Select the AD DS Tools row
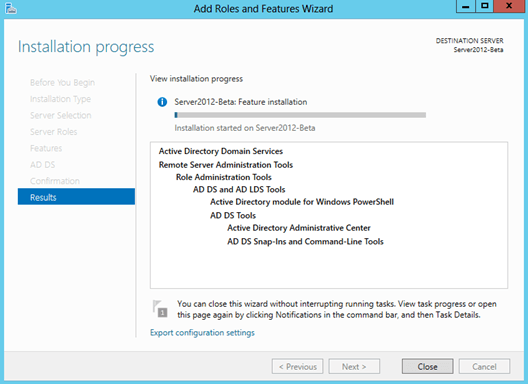Image resolution: width=528 pixels, height=384 pixels. click(233, 215)
